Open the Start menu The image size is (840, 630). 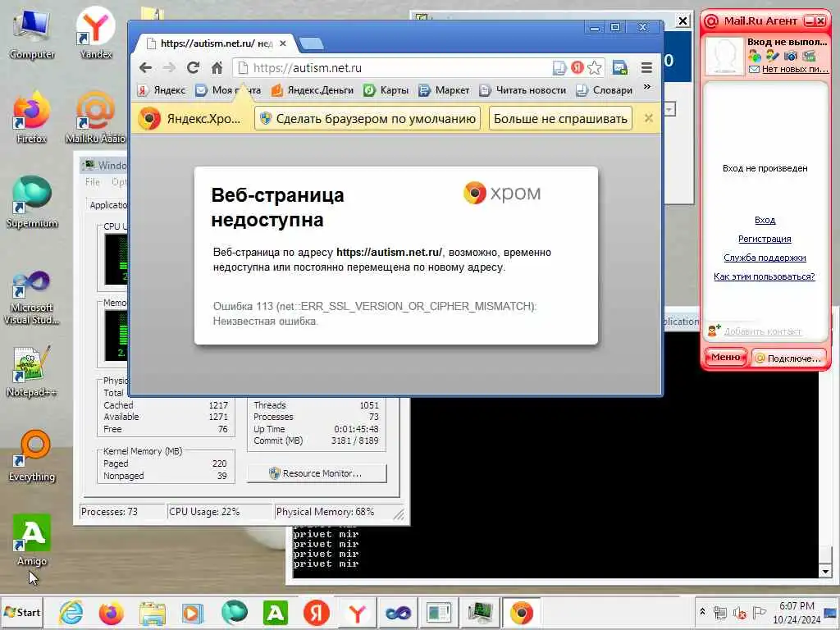coord(22,612)
